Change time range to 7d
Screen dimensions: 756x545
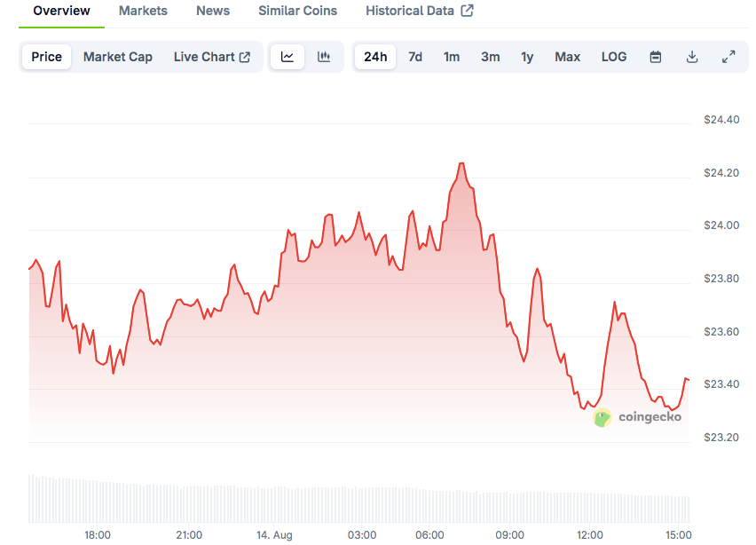pyautogui.click(x=415, y=57)
